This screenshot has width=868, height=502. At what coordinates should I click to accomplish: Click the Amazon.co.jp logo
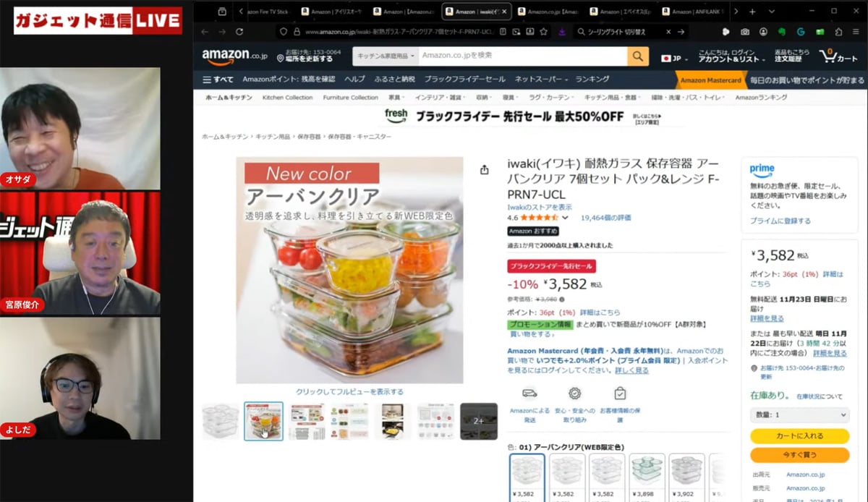point(236,56)
